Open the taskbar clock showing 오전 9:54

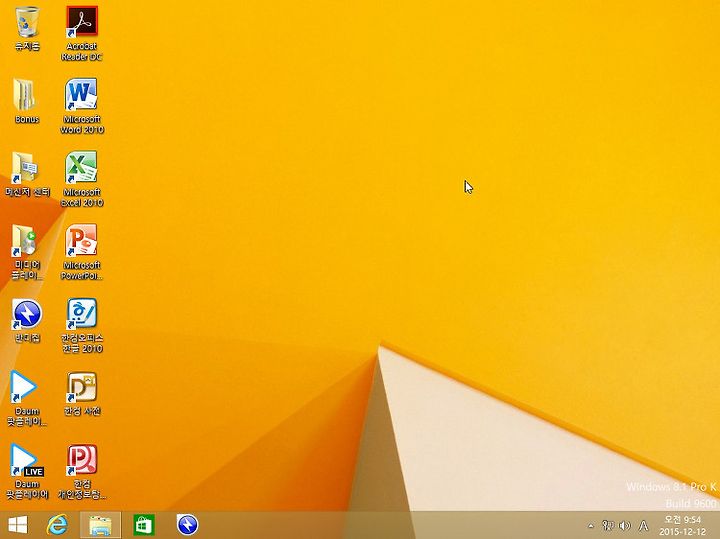pos(683,526)
